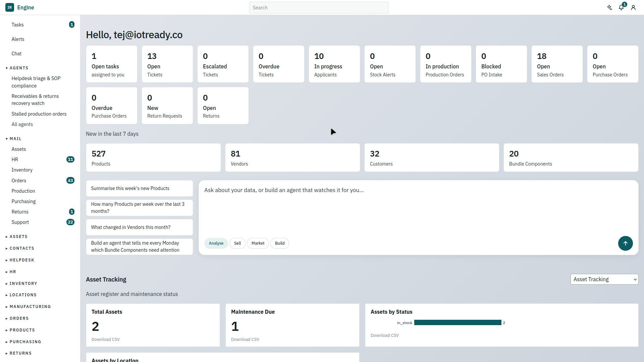This screenshot has width=644, height=362.
Task: Open Alerts in the sidebar
Action: tap(18, 39)
